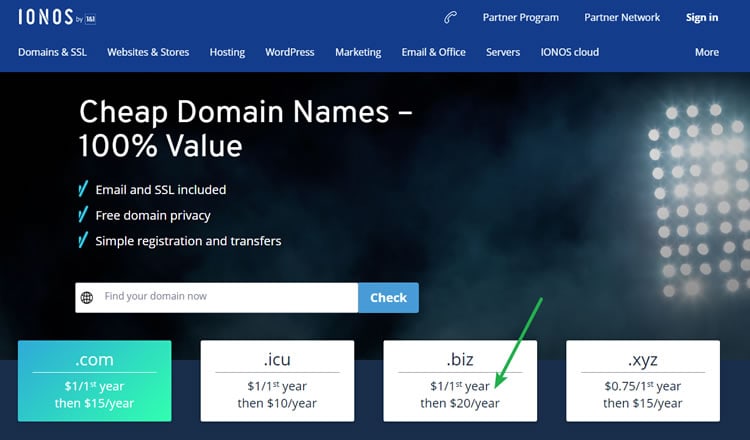Select the .xyz domain card
Screen dimensions: 750x440
tap(643, 381)
